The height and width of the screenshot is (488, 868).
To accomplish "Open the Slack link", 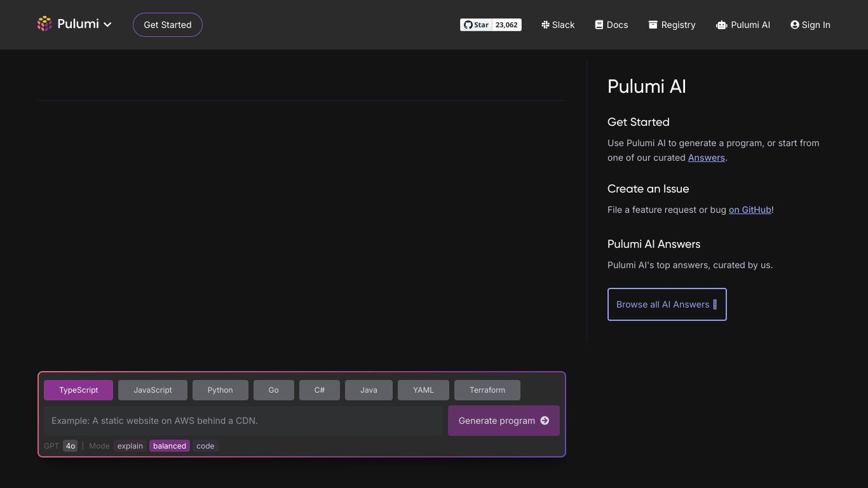I will pyautogui.click(x=558, y=25).
